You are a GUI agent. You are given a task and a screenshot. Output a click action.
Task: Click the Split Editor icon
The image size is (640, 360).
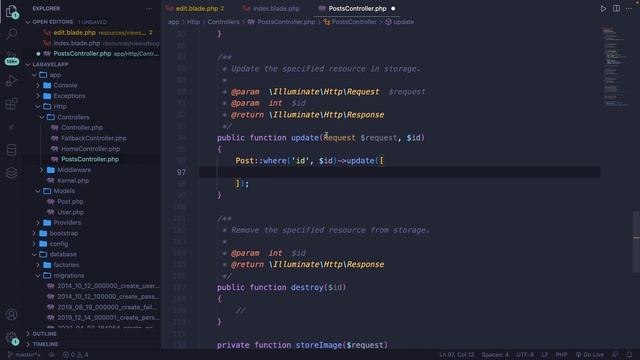616,9
